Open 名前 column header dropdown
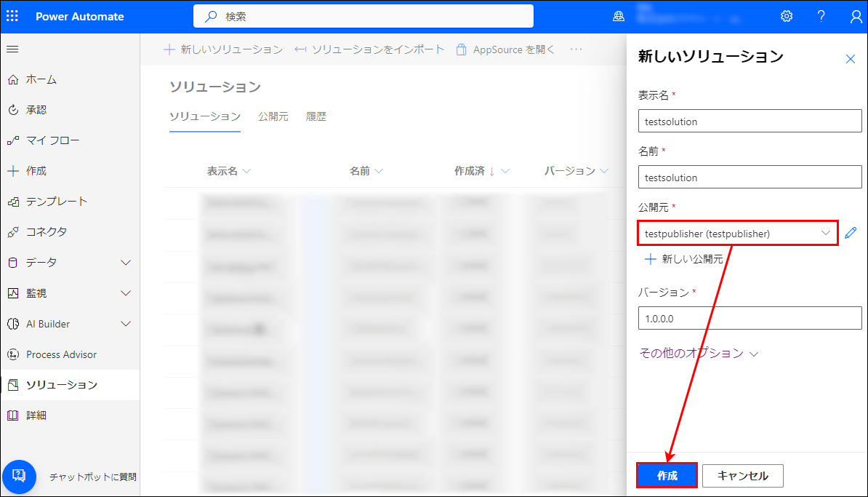This screenshot has height=497, width=868. 366,171
